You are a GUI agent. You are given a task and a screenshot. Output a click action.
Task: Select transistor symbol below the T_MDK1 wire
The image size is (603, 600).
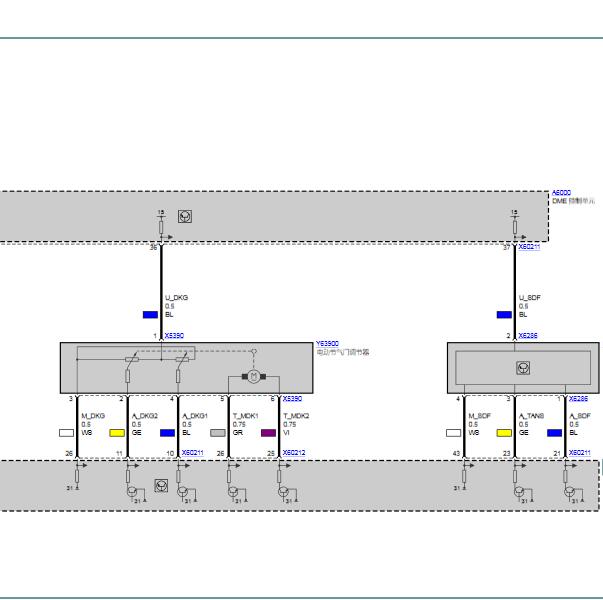[x=233, y=492]
